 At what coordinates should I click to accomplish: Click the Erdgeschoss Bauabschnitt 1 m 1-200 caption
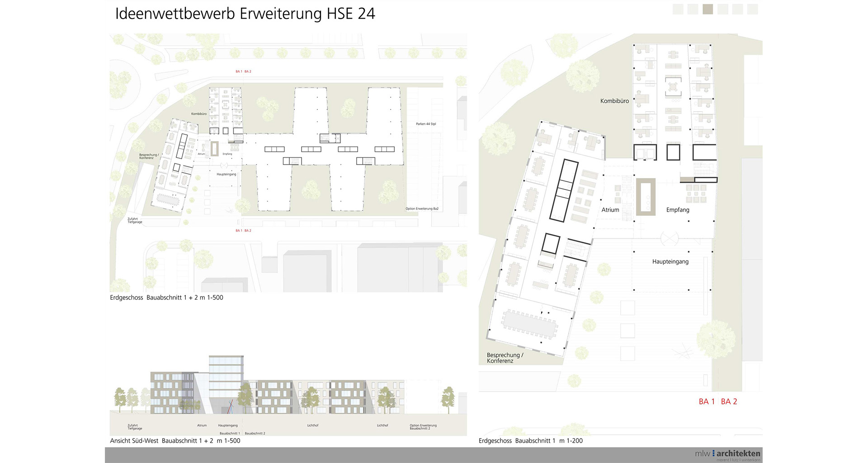coord(531,441)
